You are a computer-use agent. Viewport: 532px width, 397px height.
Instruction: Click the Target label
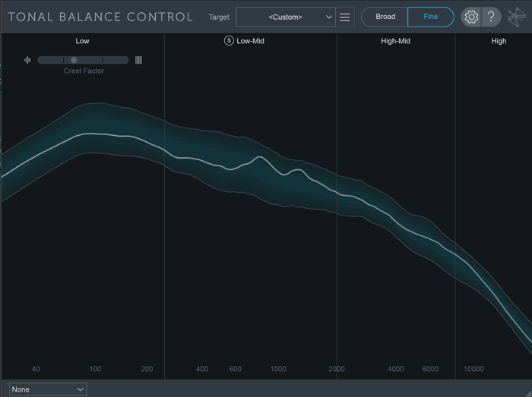click(x=219, y=17)
